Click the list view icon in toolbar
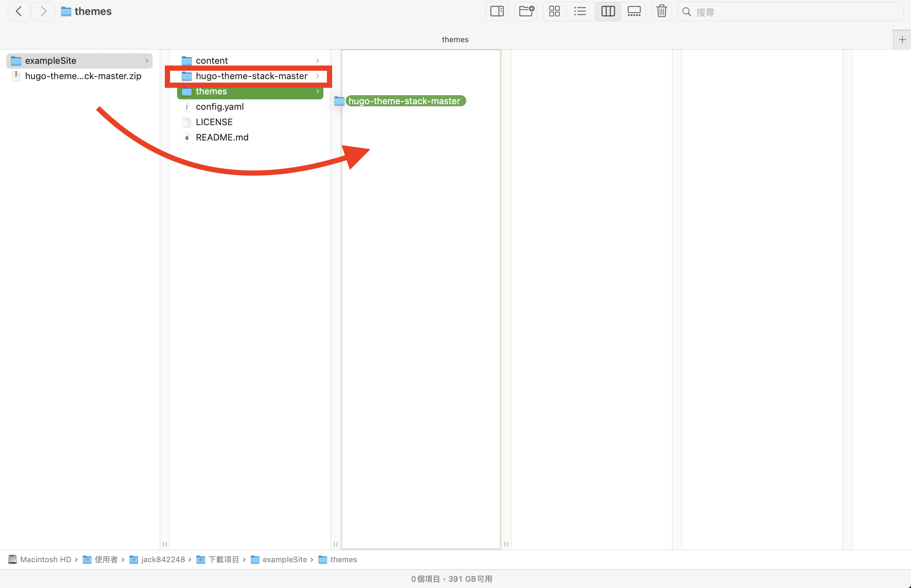The image size is (911, 588). 581,11
